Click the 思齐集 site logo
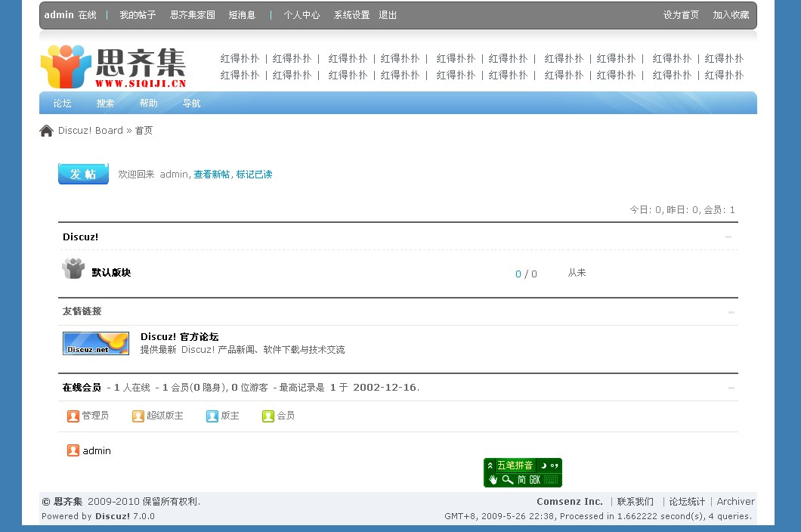This screenshot has width=801, height=532. (113, 67)
